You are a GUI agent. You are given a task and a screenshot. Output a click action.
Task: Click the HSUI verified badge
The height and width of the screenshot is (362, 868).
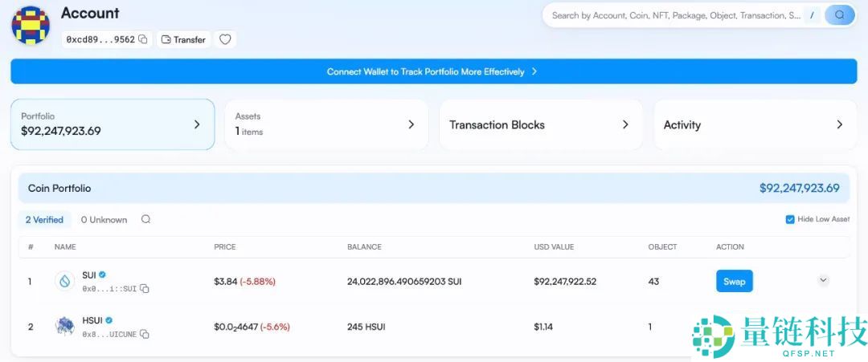point(109,320)
